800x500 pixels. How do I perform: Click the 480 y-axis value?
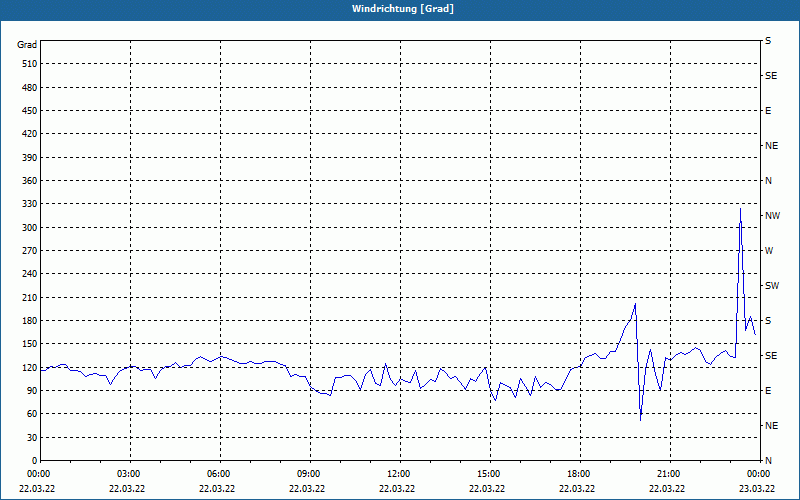[x=30, y=88]
